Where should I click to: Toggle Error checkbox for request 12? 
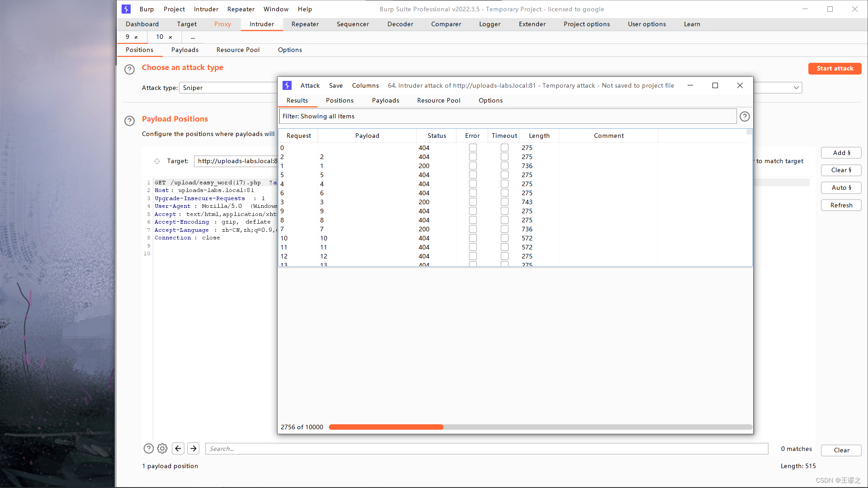473,256
